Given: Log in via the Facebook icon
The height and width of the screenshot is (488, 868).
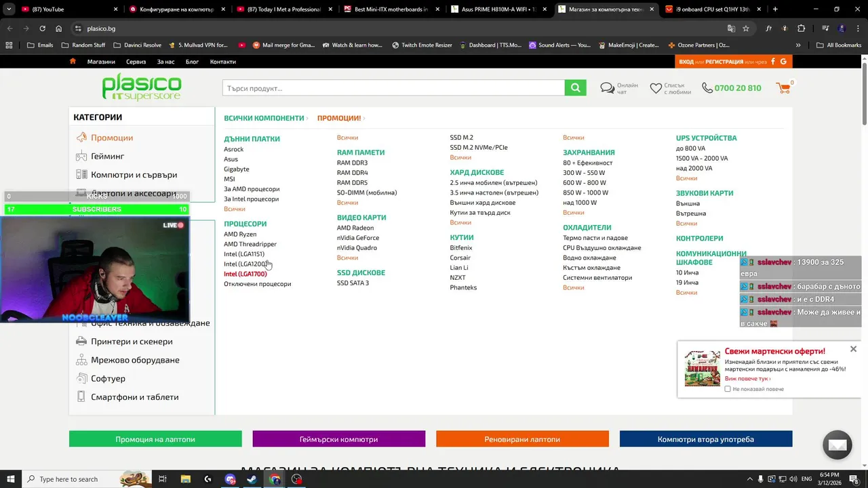Looking at the screenshot, I should [x=772, y=62].
